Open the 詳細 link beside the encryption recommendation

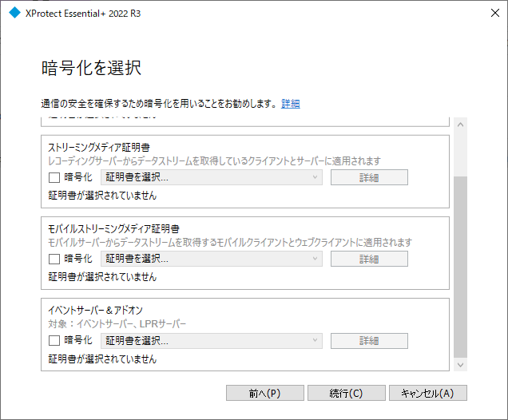[x=291, y=104]
